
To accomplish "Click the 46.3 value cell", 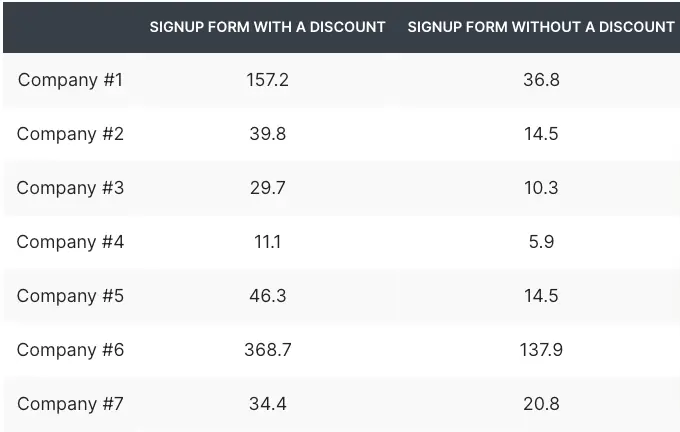I will [x=267, y=296].
